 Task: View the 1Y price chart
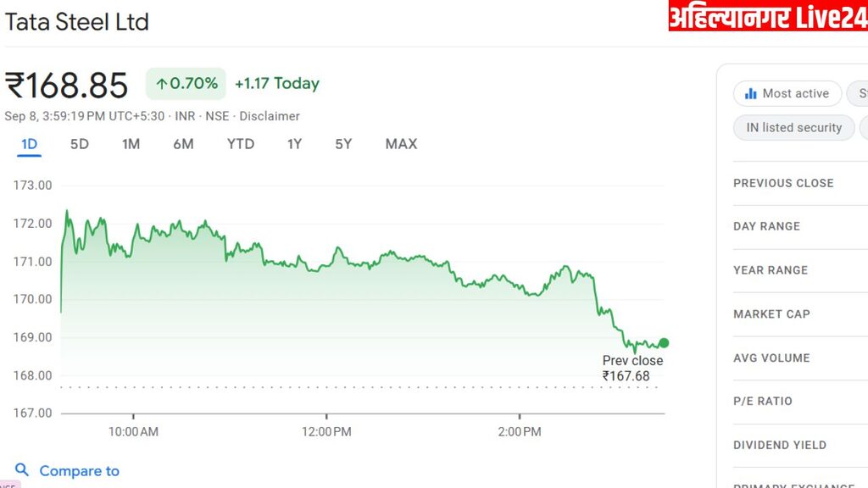click(x=294, y=144)
